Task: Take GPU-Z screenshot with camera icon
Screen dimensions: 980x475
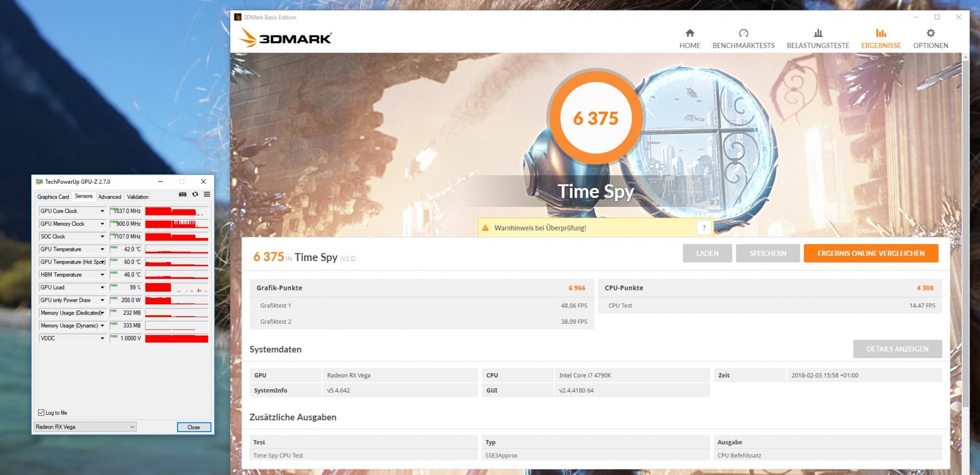Action: [x=183, y=194]
